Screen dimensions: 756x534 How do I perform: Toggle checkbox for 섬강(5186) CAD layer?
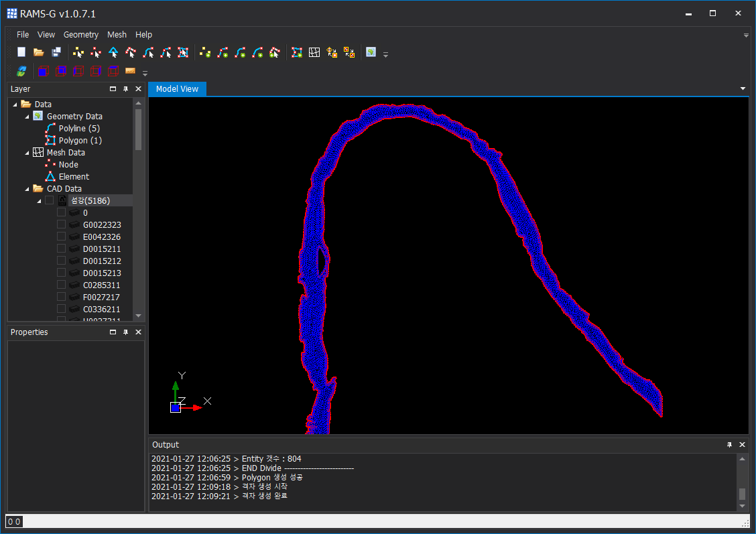49,200
